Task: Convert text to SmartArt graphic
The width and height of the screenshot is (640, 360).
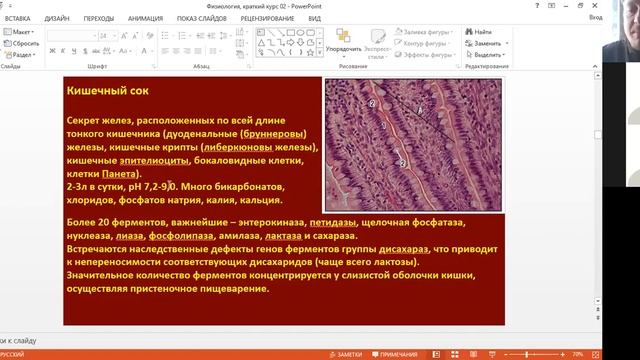Action: (x=241, y=54)
